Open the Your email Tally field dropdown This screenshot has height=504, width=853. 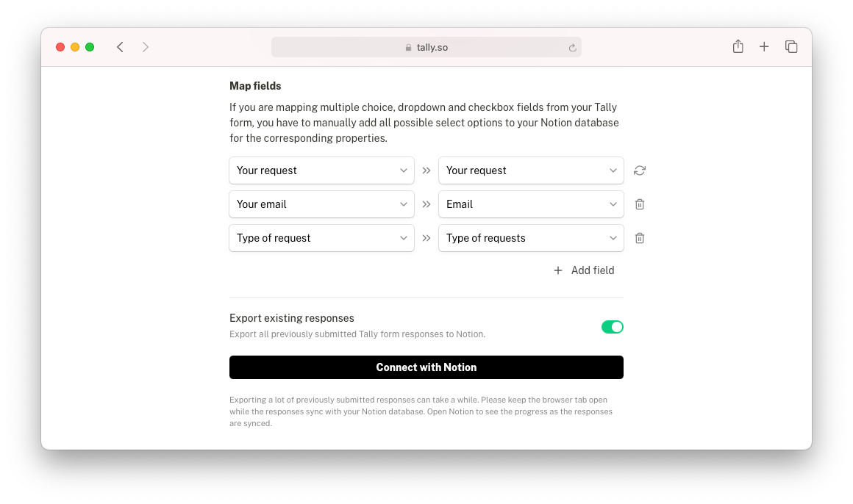coord(321,204)
